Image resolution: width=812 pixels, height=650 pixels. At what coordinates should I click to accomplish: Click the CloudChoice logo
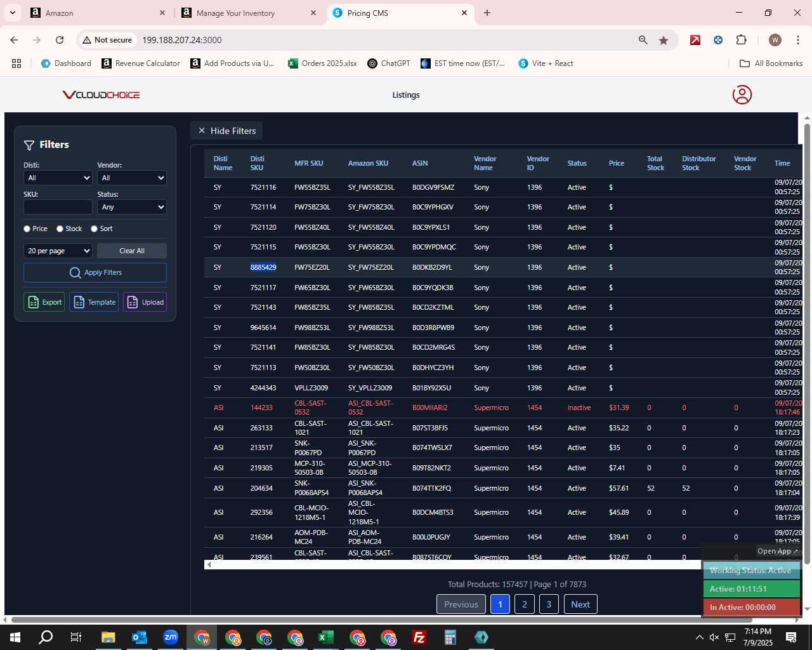[x=101, y=95]
